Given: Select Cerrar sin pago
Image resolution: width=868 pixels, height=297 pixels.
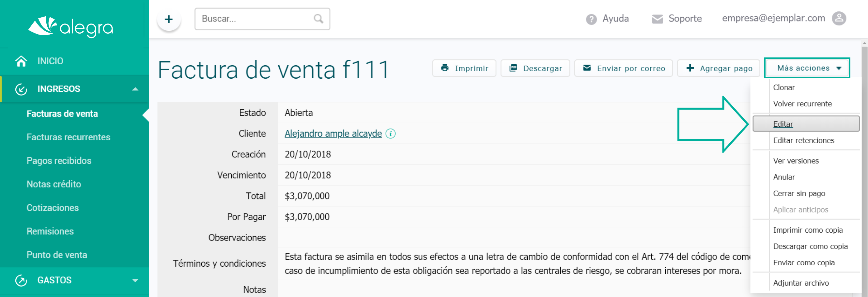Looking at the screenshot, I should pyautogui.click(x=799, y=194).
